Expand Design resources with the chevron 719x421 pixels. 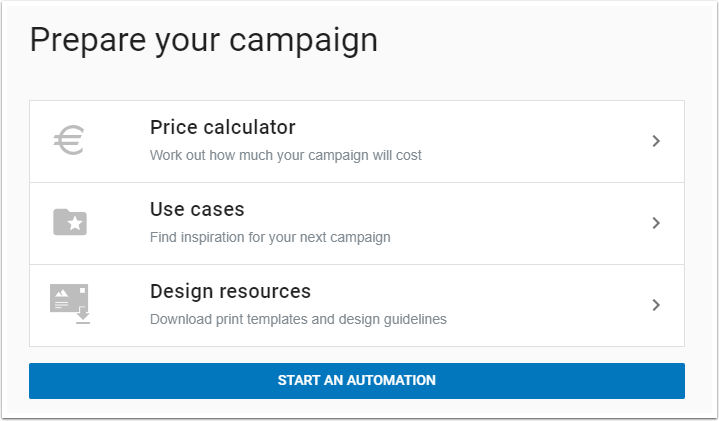[x=656, y=305]
